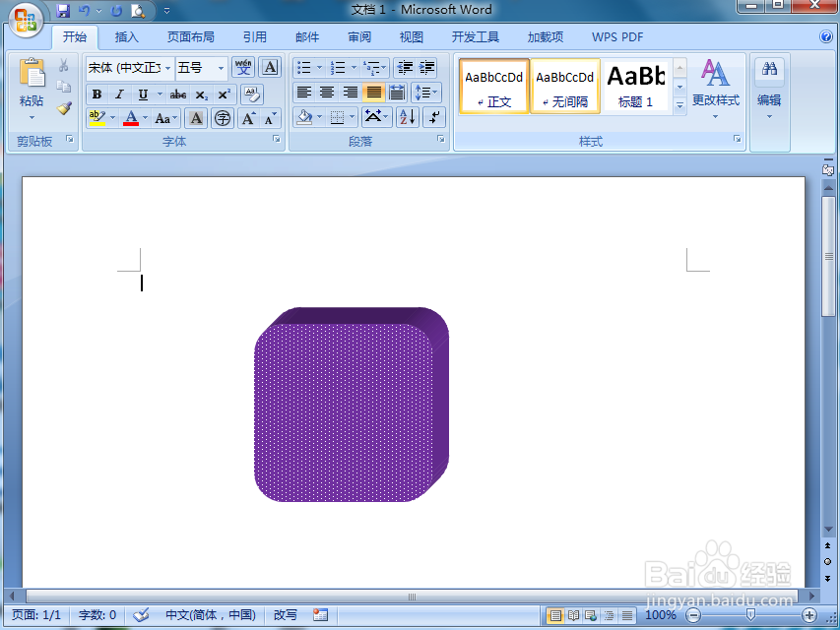This screenshot has height=630, width=840.
Task: Toggle strikethrough text
Action: coord(178,94)
